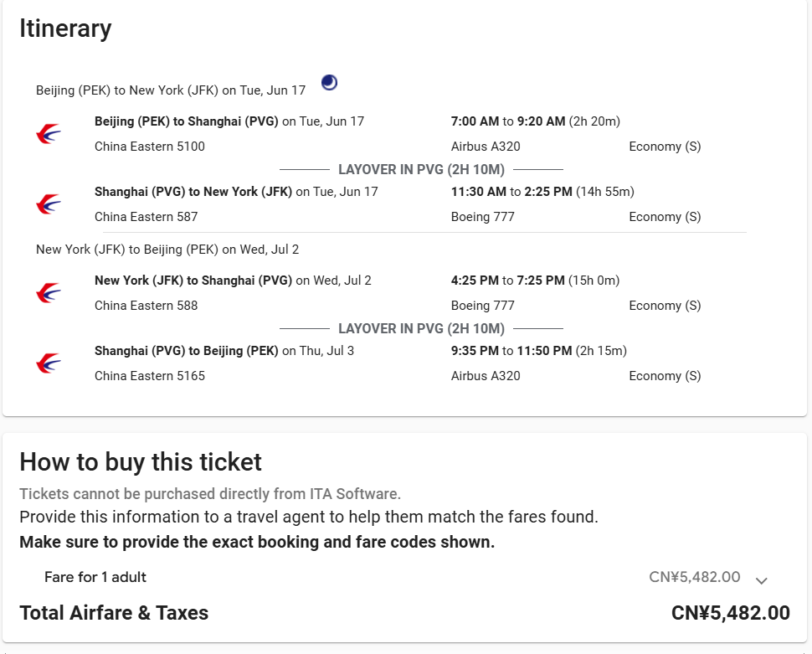Click the How to buy this ticket heading
Viewport: 812px width, 654px height.
141,462
